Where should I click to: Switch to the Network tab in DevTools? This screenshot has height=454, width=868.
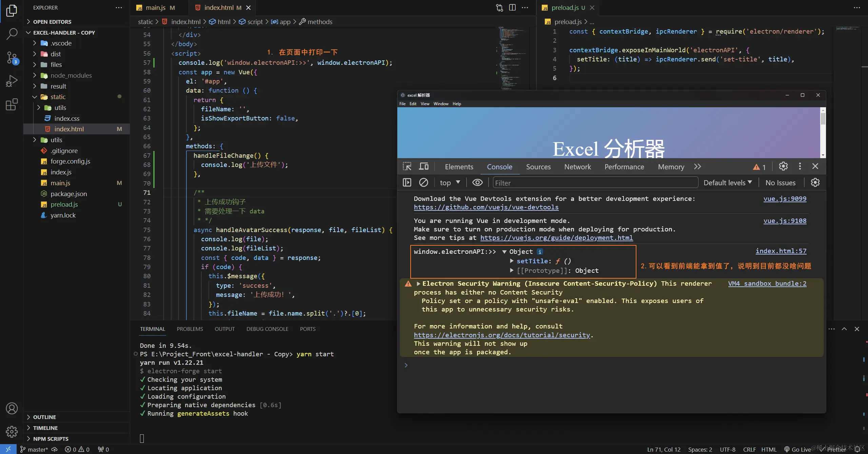577,167
